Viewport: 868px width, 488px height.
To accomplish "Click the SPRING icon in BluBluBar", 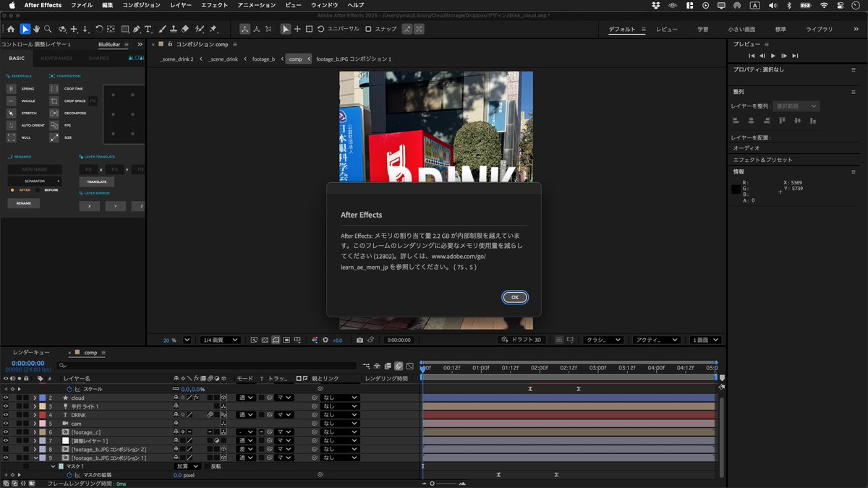I will tap(11, 89).
